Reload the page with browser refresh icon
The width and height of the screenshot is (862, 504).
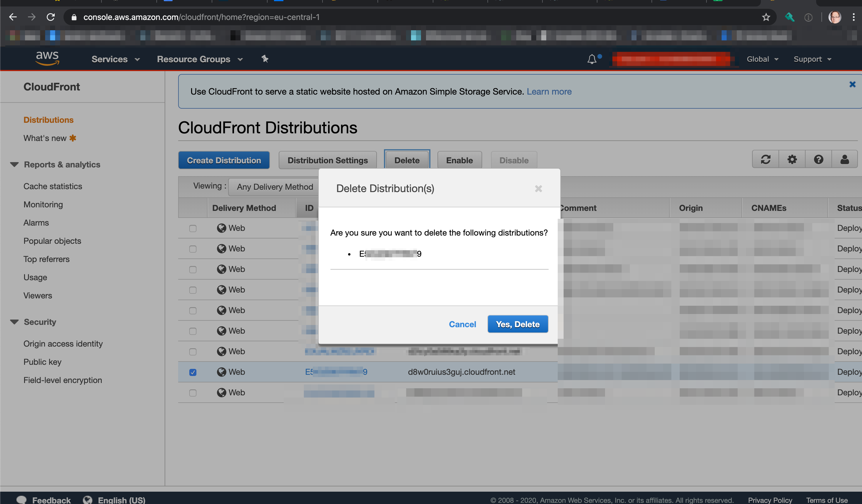51,17
